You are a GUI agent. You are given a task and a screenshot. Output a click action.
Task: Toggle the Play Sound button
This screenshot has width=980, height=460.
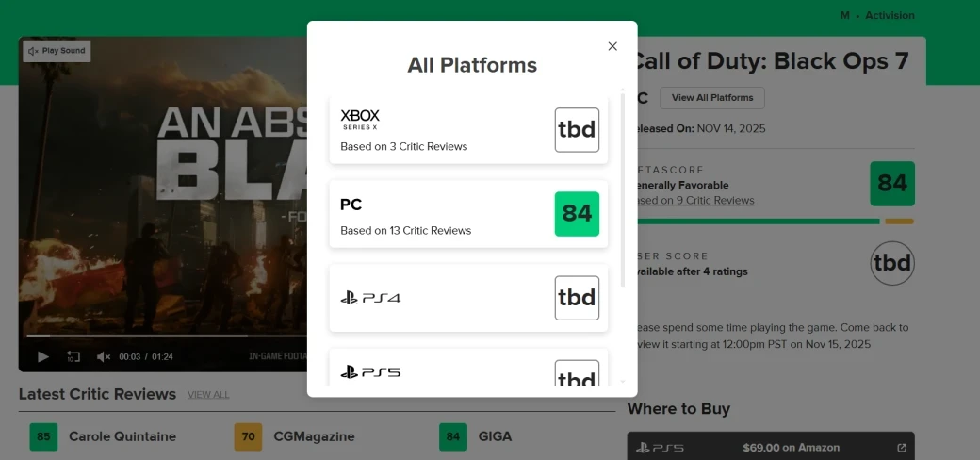coord(57,51)
